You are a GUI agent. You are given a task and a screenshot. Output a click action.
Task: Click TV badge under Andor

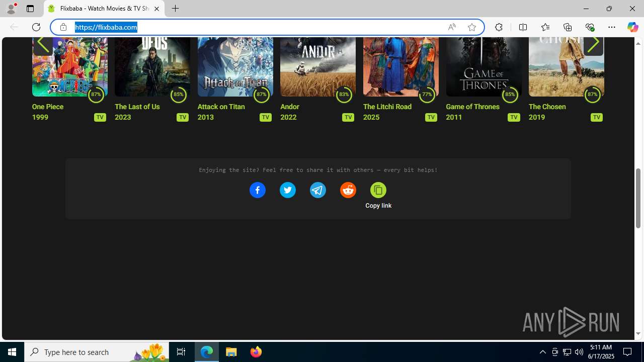[x=348, y=117]
